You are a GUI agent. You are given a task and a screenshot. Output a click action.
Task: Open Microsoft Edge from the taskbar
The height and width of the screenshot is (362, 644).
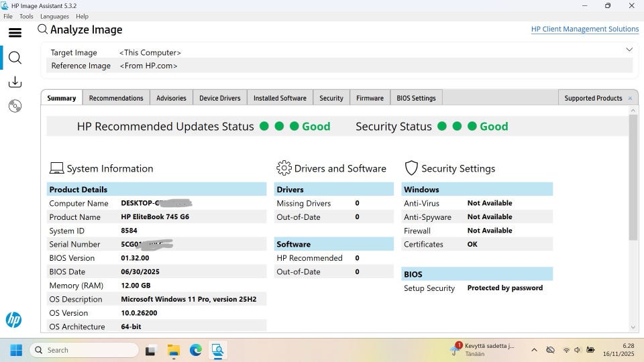tap(195, 350)
